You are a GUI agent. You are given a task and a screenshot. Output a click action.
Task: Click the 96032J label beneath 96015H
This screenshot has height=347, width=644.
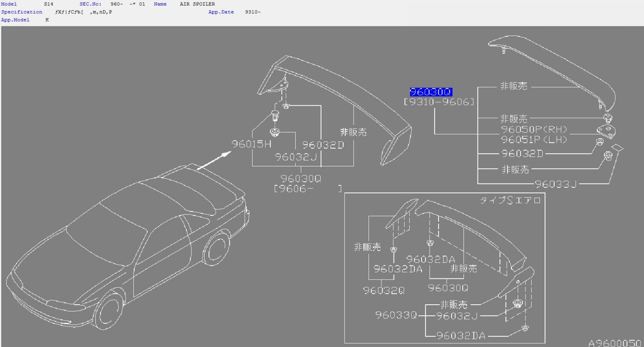tap(296, 157)
